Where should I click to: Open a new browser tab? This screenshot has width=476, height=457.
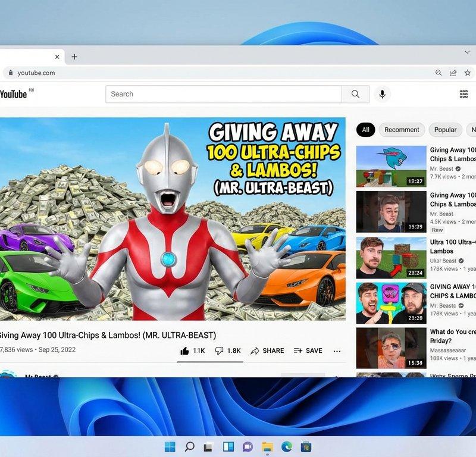[x=74, y=57]
